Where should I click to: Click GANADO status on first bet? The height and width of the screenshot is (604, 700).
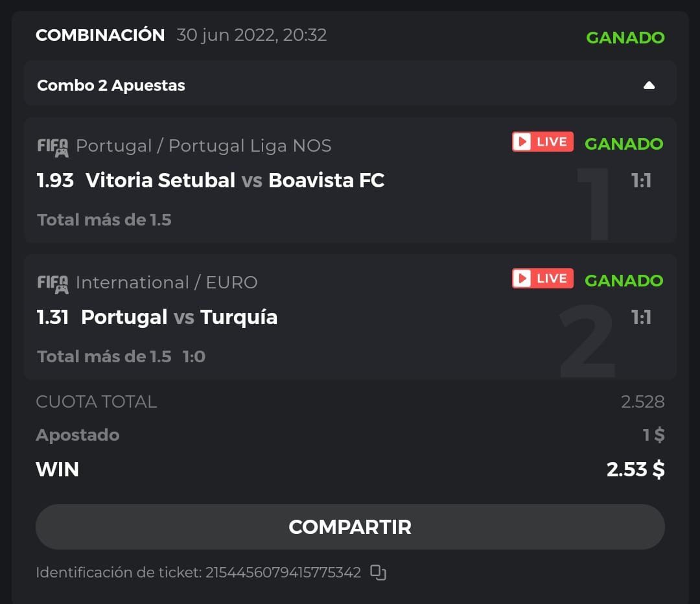click(624, 144)
